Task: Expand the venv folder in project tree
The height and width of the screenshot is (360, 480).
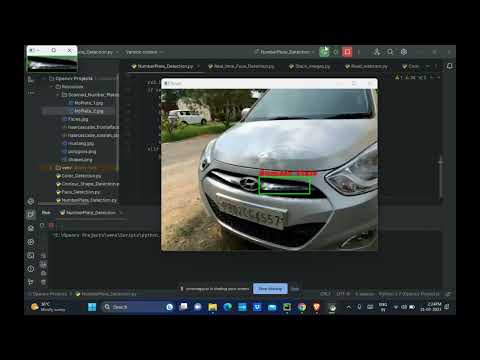Action: pyautogui.click(x=51, y=168)
